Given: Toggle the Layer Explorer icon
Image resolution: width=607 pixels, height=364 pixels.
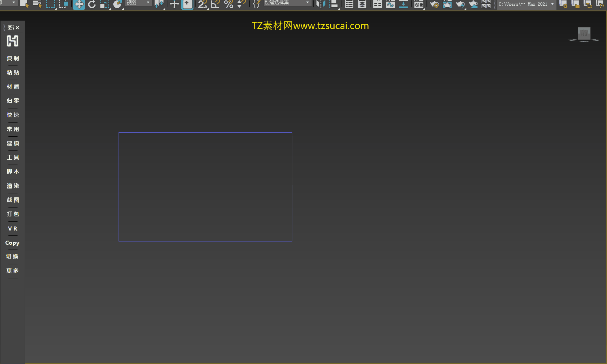Looking at the screenshot, I should click(362, 4).
